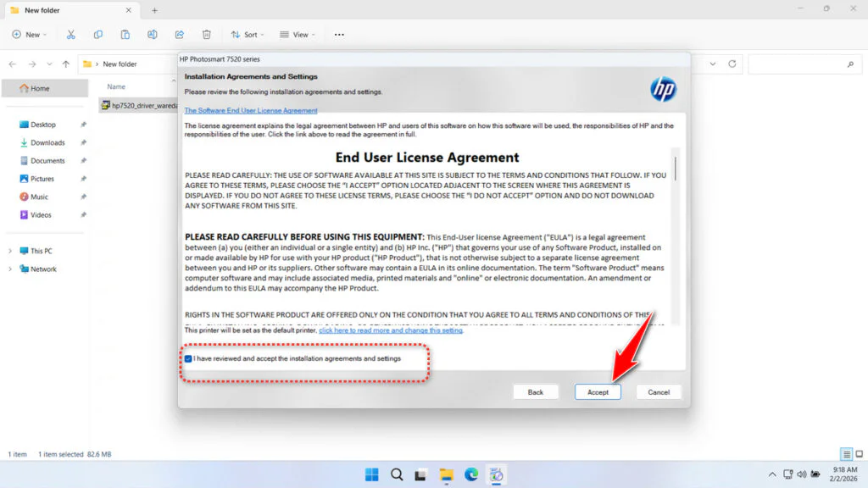
Task: Open the Share icon
Action: [179, 34]
